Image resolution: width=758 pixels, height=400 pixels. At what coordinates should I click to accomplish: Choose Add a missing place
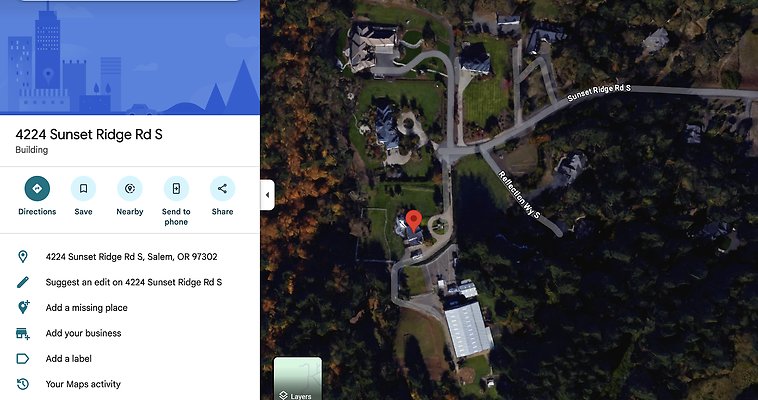87,308
